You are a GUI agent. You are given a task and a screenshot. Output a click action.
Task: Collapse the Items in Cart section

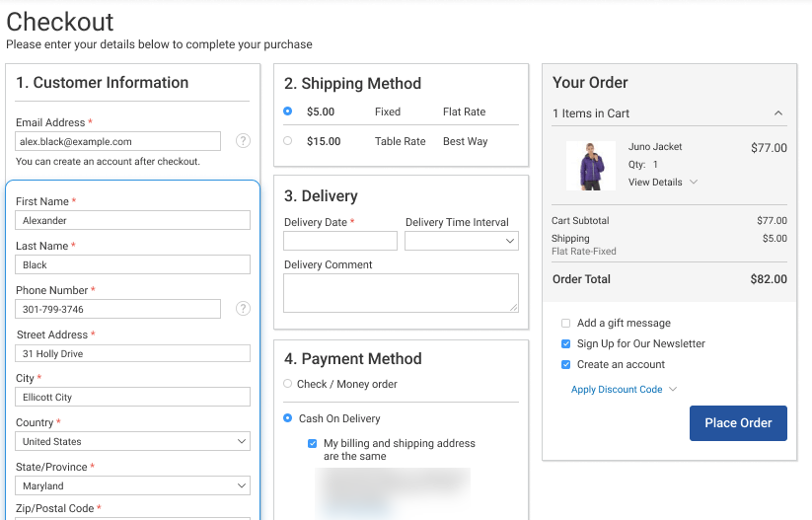777,113
